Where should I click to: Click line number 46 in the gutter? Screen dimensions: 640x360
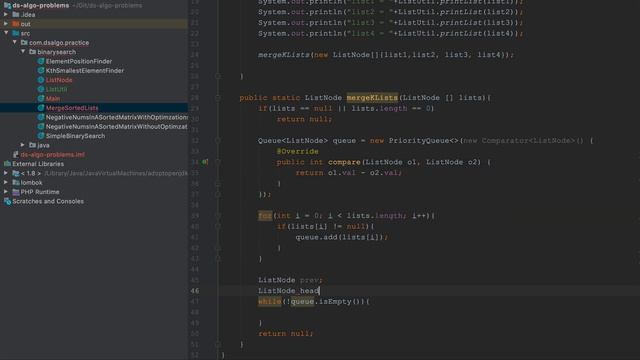coord(195,291)
